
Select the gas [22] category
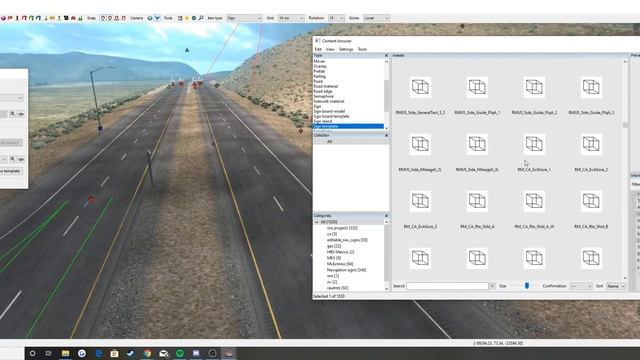click(x=334, y=246)
